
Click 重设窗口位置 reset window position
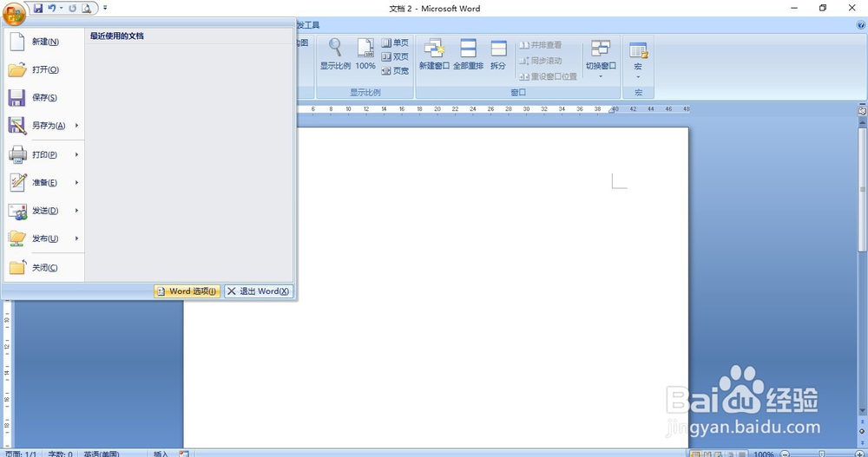pos(548,76)
